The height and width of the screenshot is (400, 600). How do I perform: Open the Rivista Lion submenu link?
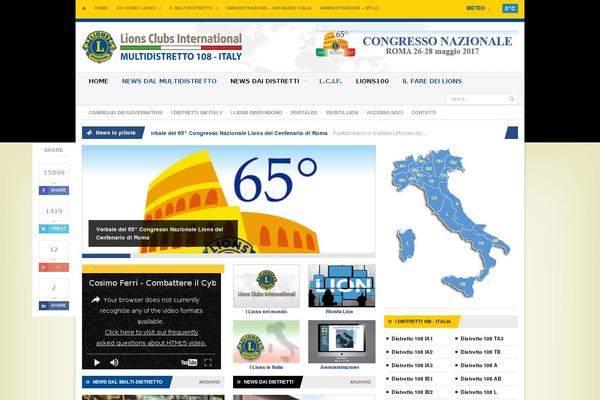pyautogui.click(x=342, y=113)
